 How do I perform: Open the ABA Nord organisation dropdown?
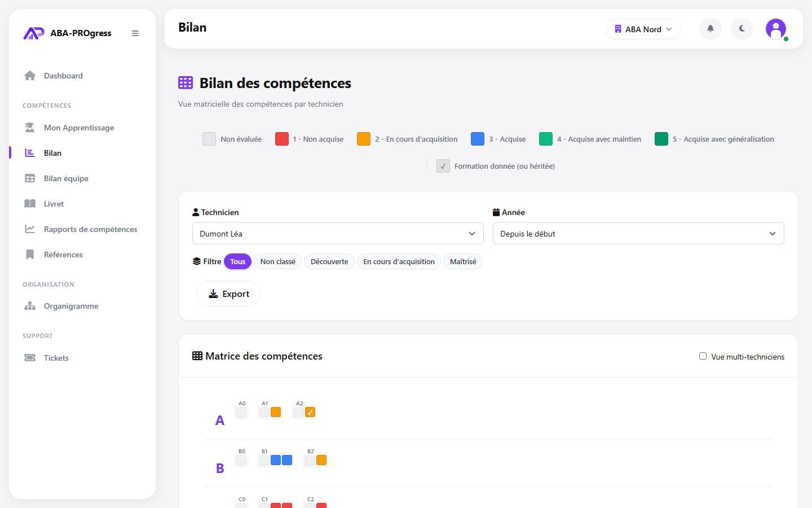tap(643, 29)
